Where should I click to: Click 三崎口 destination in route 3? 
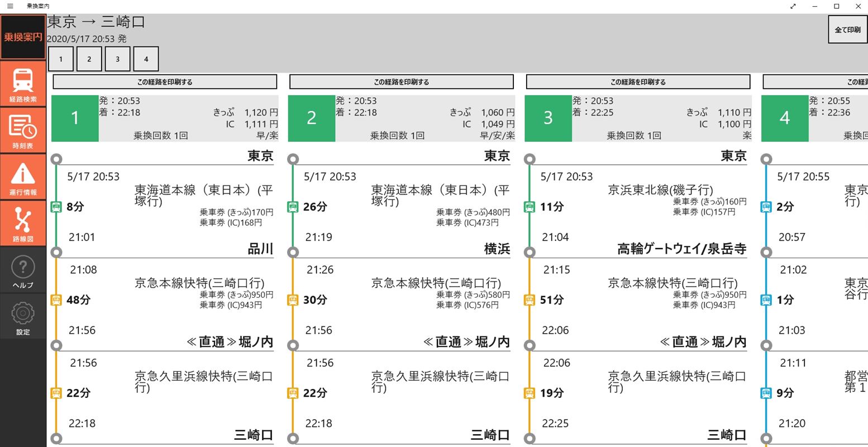coord(727,435)
